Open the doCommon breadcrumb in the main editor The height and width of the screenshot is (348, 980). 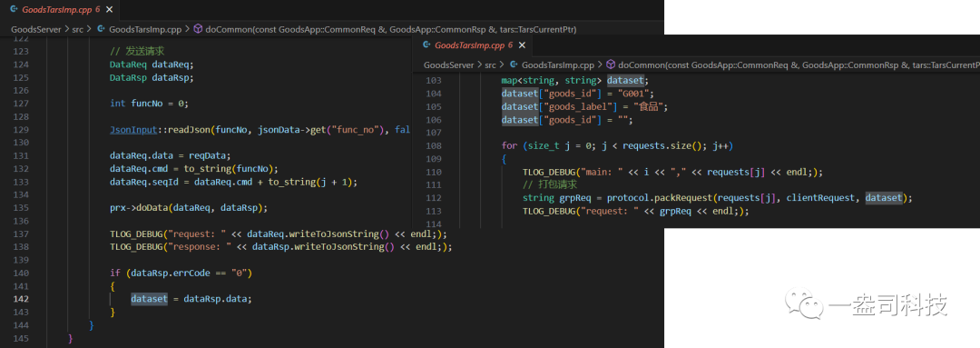coord(390,29)
